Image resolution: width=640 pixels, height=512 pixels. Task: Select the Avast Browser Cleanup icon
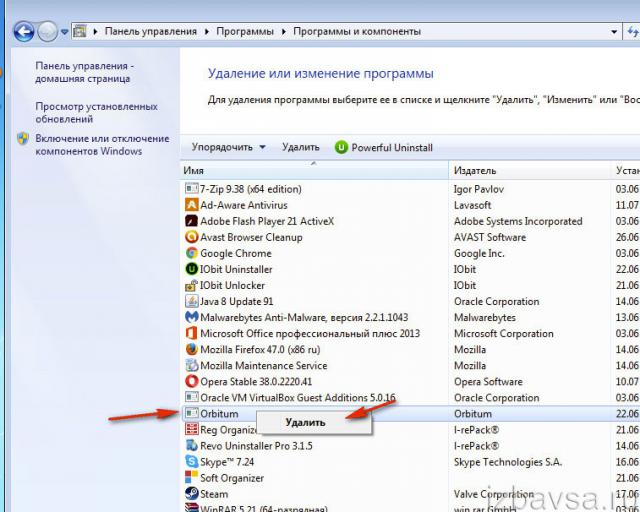point(191,237)
